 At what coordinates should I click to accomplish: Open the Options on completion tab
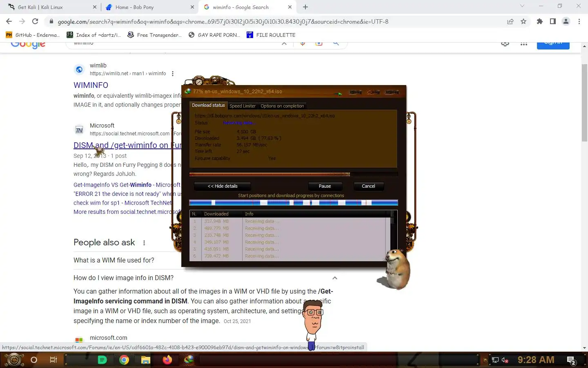[x=282, y=106]
